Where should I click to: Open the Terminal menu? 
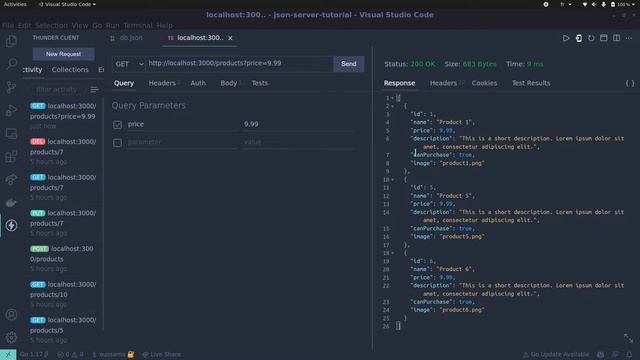click(x=138, y=25)
